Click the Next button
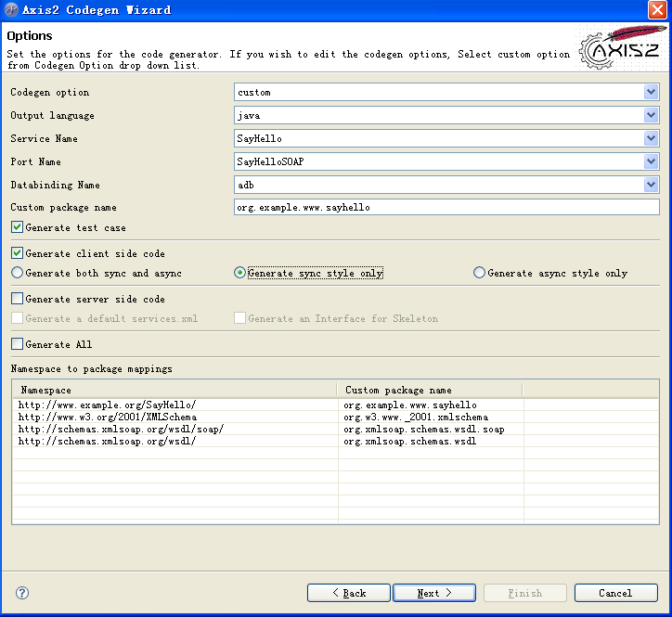 click(433, 593)
